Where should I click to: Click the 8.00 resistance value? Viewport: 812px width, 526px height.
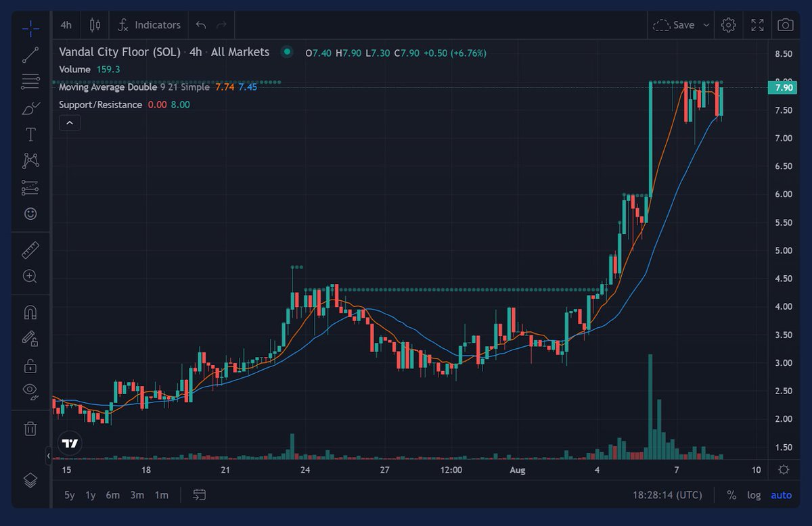[x=180, y=105]
